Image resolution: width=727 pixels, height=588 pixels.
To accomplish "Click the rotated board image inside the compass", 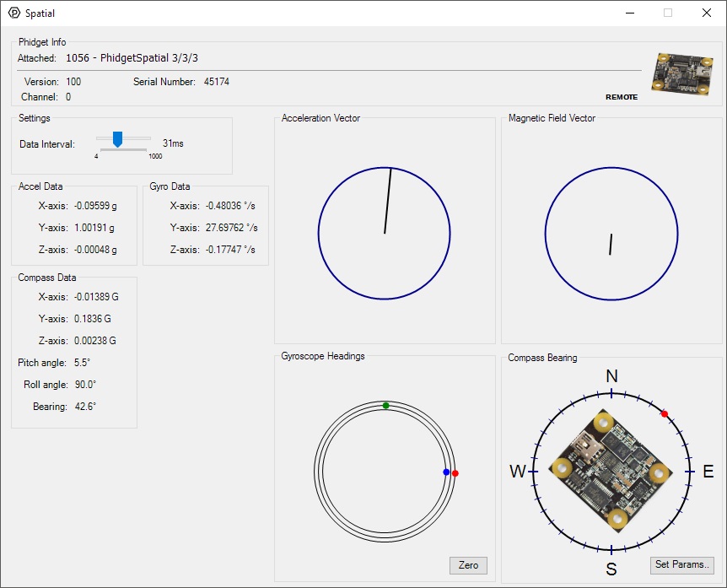I will coord(610,471).
